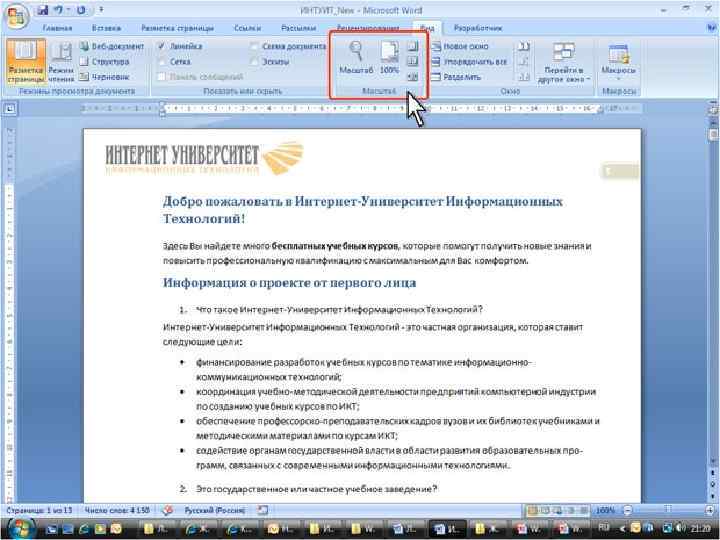Image resolution: width=720 pixels, height=540 pixels.
Task: Select Draft view in status bar
Action: coord(583,510)
